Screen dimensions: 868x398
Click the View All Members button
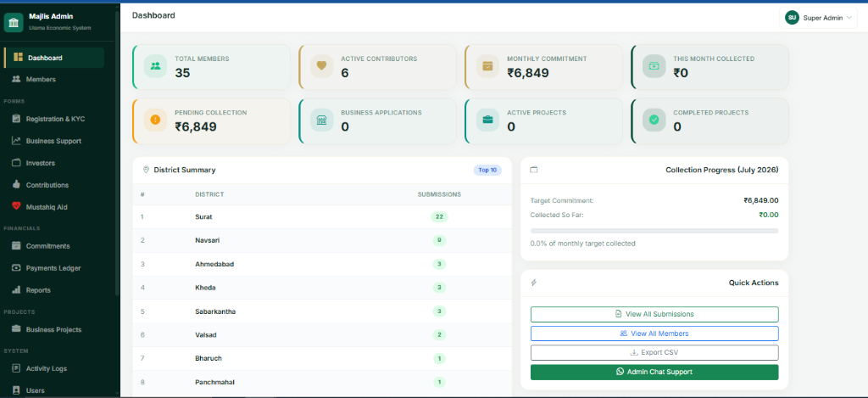click(654, 334)
